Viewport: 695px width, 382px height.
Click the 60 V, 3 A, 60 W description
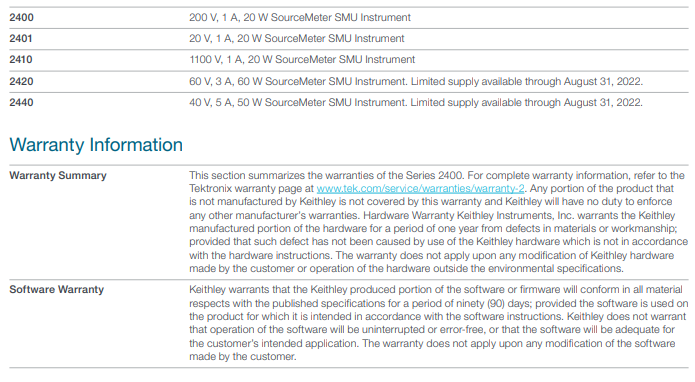(416, 82)
